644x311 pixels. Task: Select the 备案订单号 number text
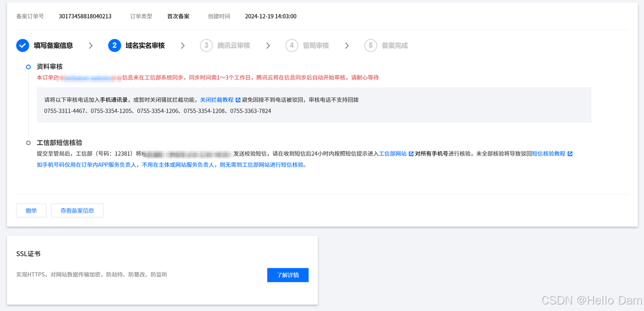85,16
